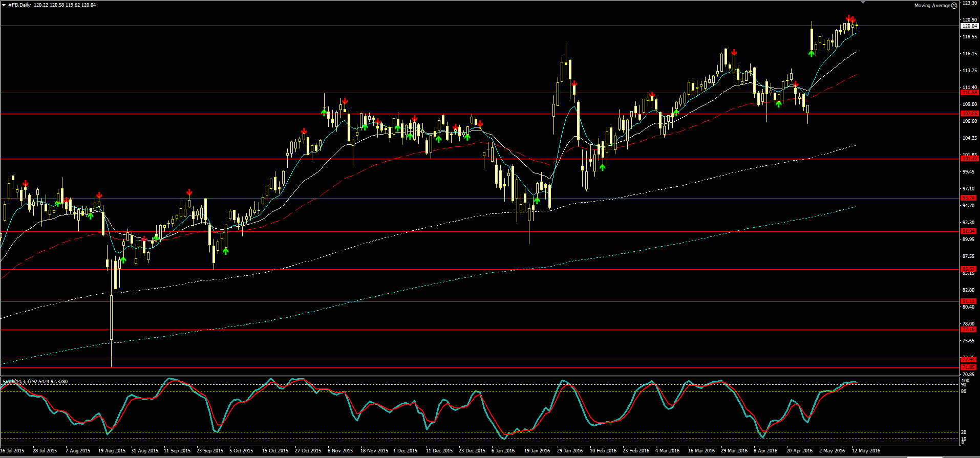The height and width of the screenshot is (458, 980).
Task: Click the chart shift triangle marker at top
Action: 864,2
